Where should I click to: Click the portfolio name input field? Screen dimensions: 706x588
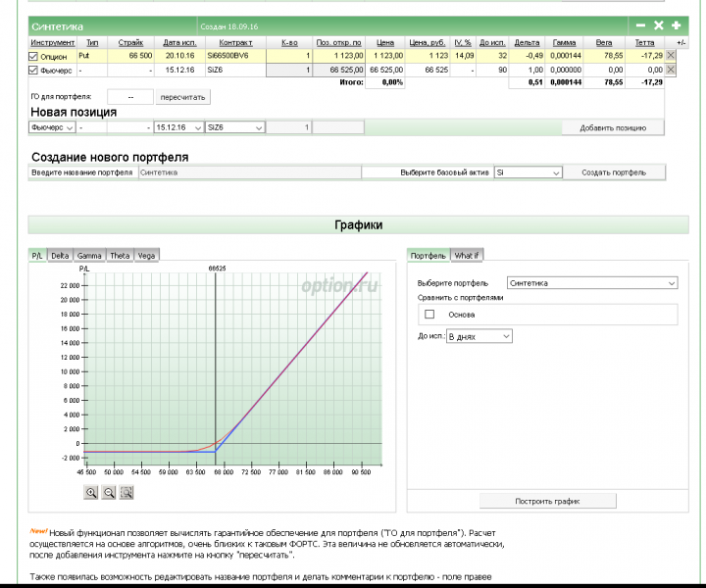click(249, 172)
